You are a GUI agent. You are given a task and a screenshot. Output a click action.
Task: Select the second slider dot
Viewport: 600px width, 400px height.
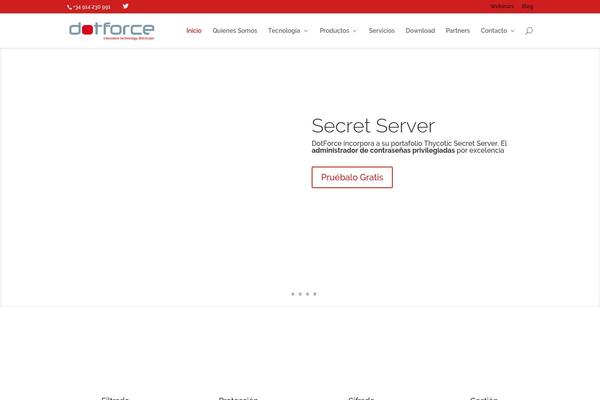[300, 294]
